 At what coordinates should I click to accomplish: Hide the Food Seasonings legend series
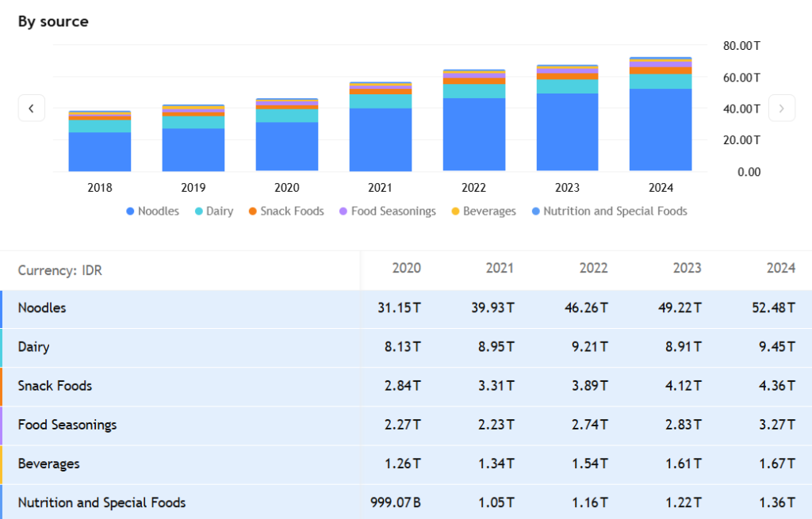387,212
